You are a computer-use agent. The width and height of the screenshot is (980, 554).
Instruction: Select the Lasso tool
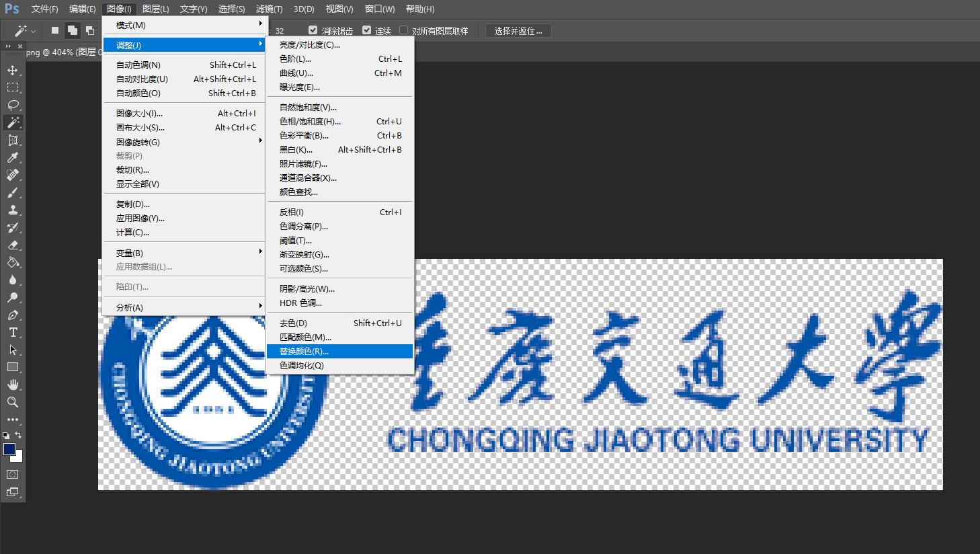pyautogui.click(x=13, y=105)
